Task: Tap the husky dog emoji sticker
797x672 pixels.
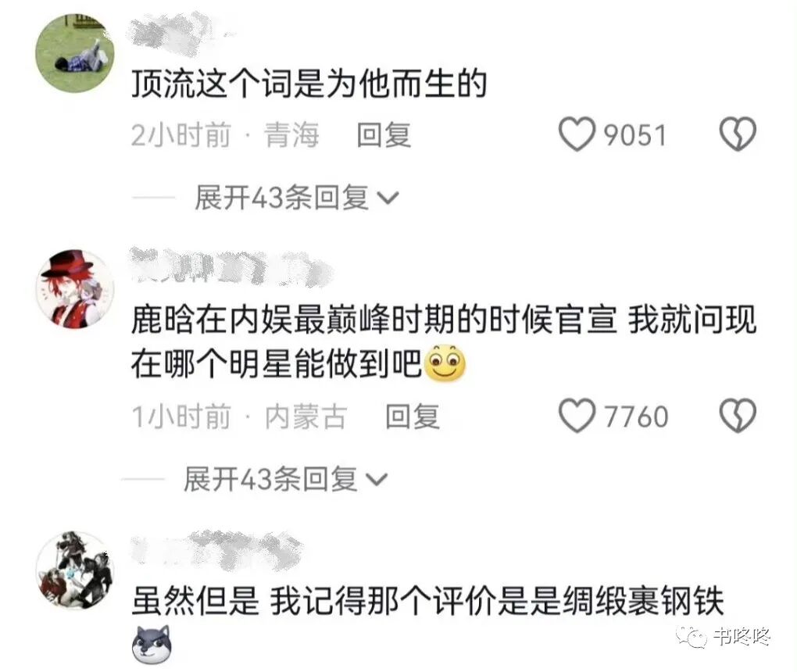Action: tap(152, 644)
